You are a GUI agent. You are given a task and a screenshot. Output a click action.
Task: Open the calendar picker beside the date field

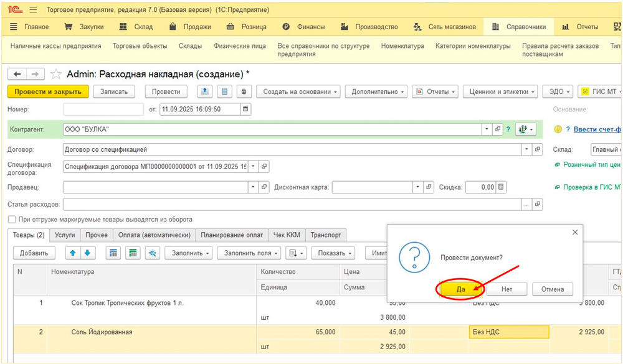245,109
